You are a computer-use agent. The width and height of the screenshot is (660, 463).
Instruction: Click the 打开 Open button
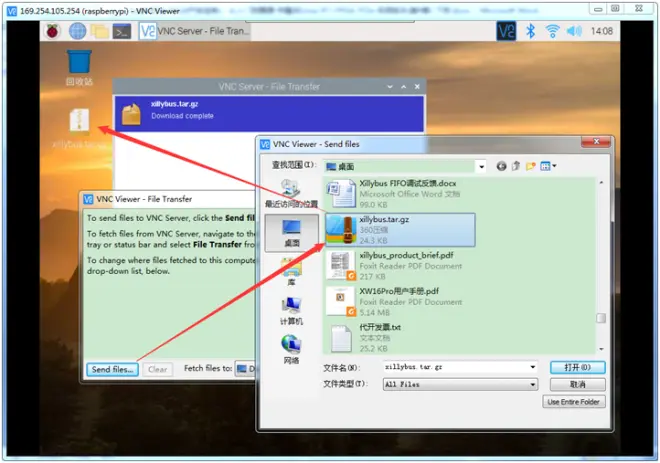(x=578, y=367)
